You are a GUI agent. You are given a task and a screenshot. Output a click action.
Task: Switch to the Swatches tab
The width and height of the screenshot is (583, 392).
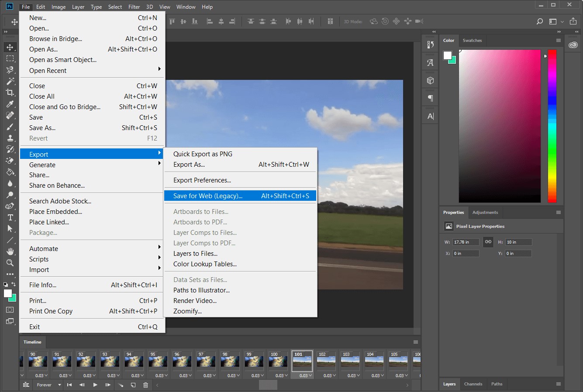tap(472, 41)
